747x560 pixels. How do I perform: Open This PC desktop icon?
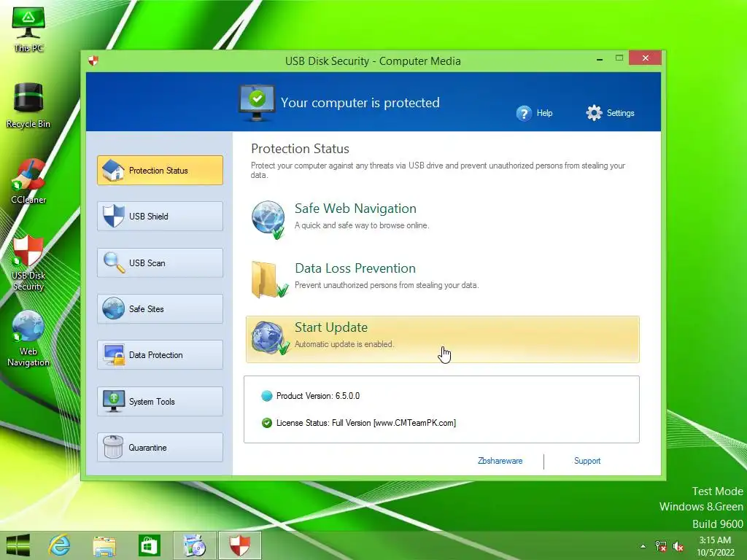[28, 29]
